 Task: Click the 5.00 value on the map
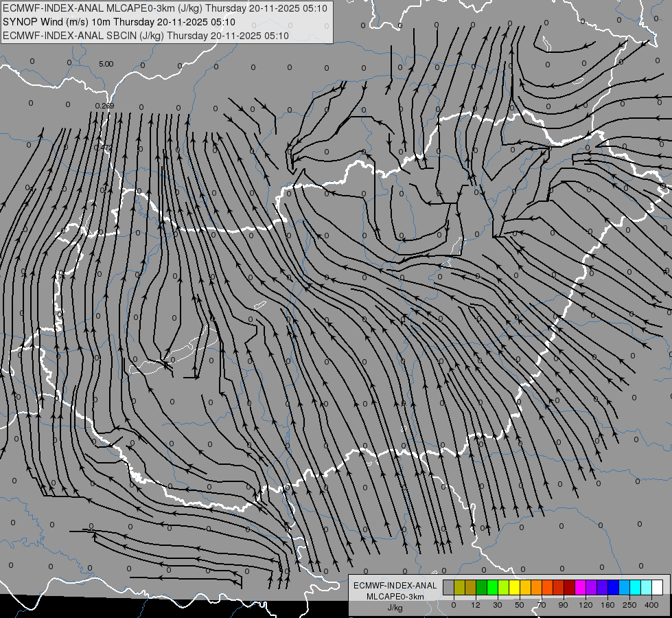coord(106,64)
